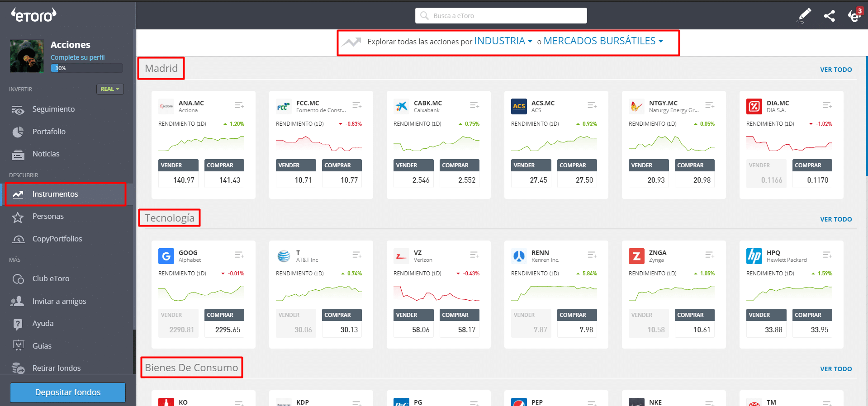Screen dimensions: 868x406
Task: Click the DIA S.A. logo
Action: tap(754, 107)
